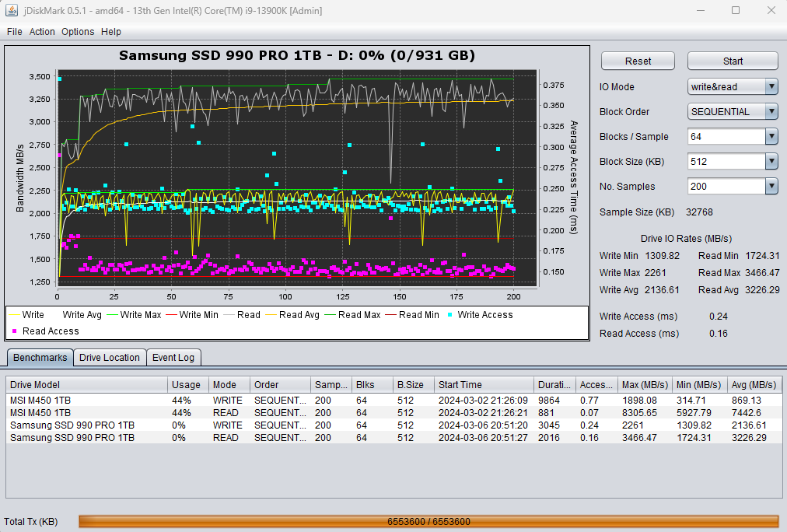The image size is (787, 532).
Task: Open the No. Samples dropdown
Action: click(771, 187)
